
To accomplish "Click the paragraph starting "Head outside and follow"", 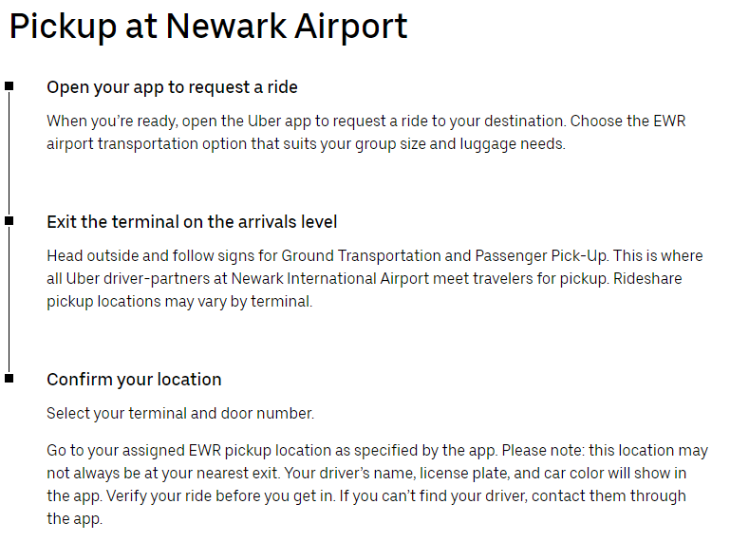I will 374,279.
